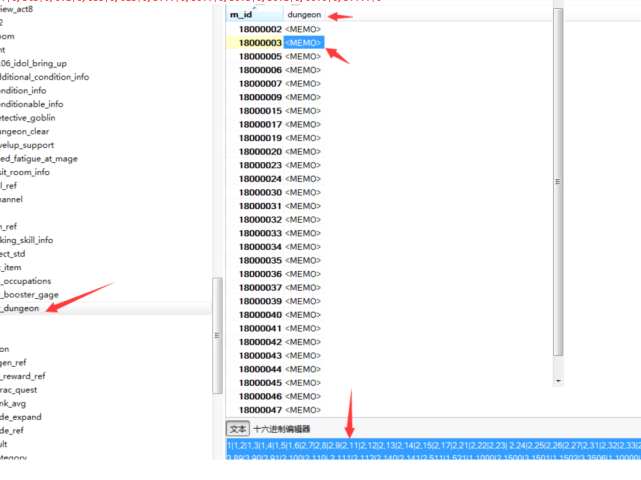This screenshot has width=641, height=480.
Task: Click the dungeon column header
Action: 304,16
